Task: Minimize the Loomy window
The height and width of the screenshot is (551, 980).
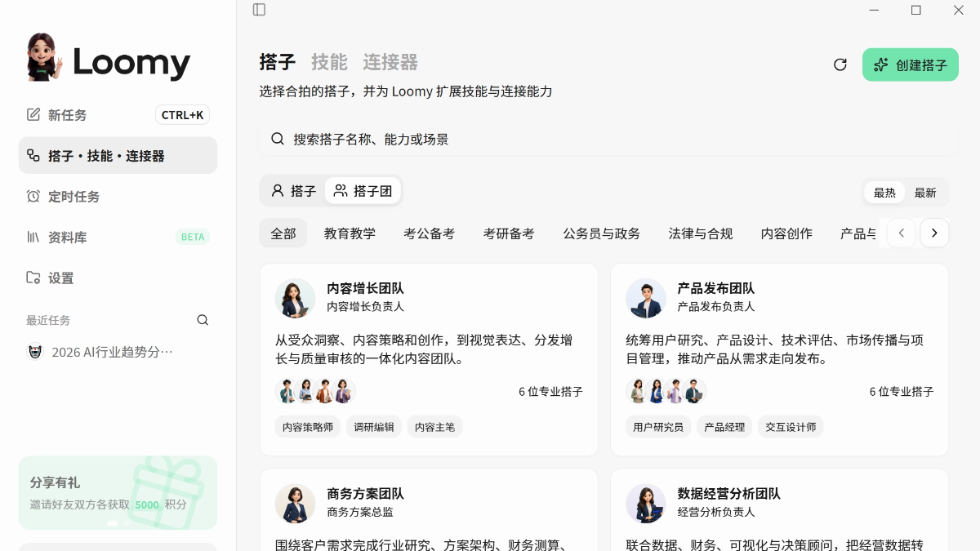Action: (x=874, y=10)
